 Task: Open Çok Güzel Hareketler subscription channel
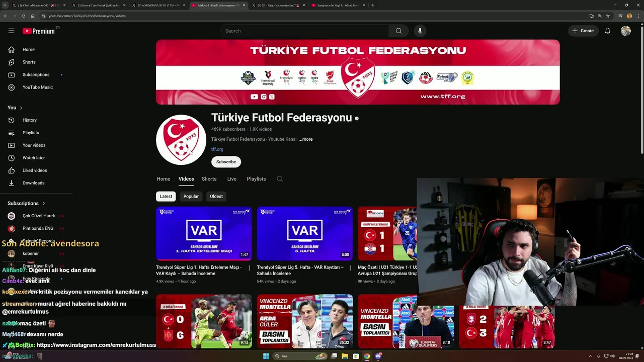click(36, 216)
